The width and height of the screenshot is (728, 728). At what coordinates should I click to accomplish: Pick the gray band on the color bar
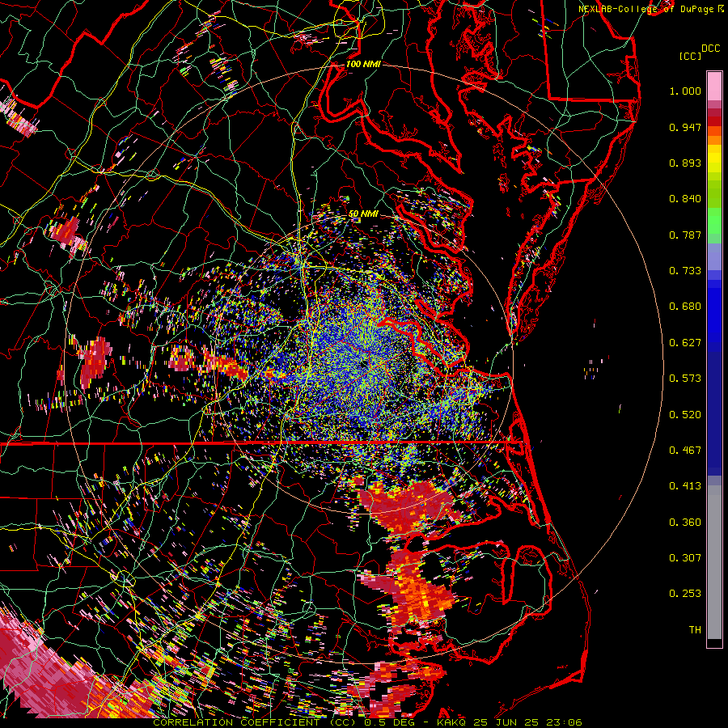click(714, 562)
